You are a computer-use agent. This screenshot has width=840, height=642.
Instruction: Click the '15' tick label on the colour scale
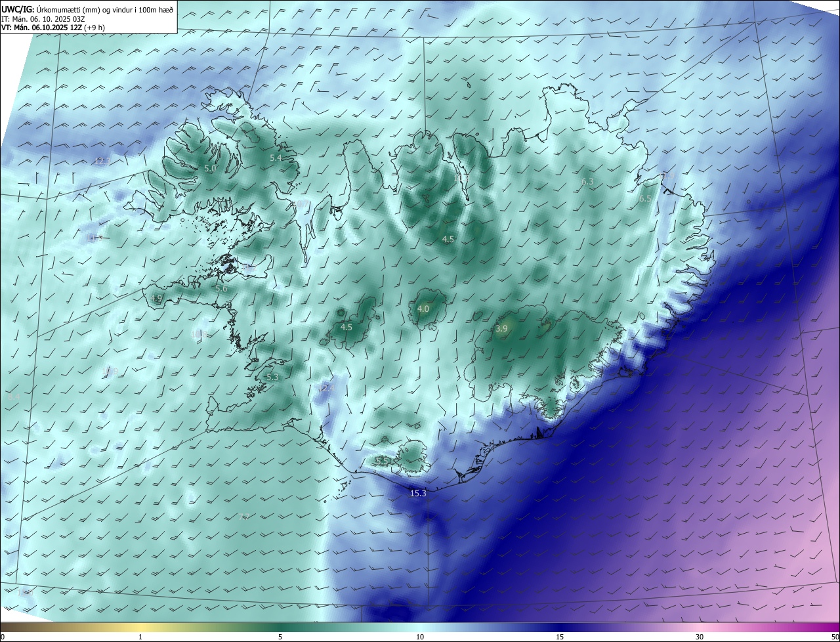coord(560,637)
